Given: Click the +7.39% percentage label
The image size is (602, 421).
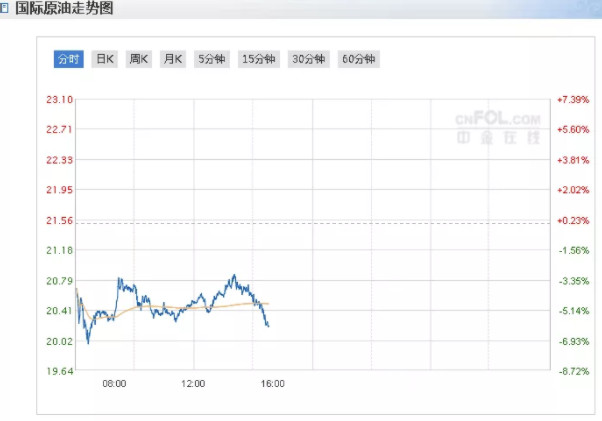Looking at the screenshot, I should [573, 100].
